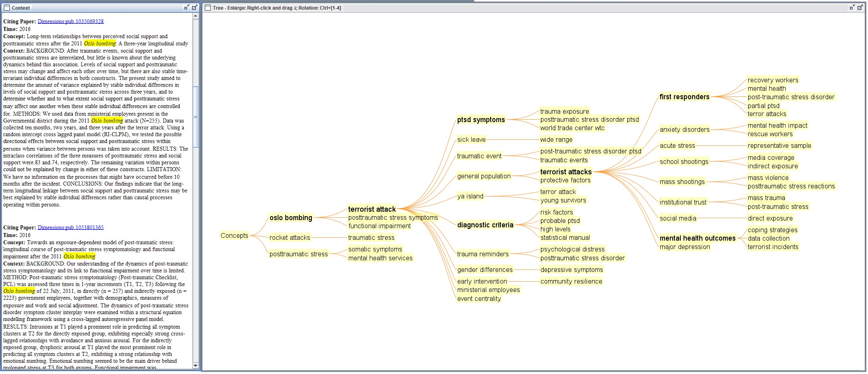Image resolution: width=868 pixels, height=374 pixels.
Task: Select the root Concepts node
Action: coord(234,235)
